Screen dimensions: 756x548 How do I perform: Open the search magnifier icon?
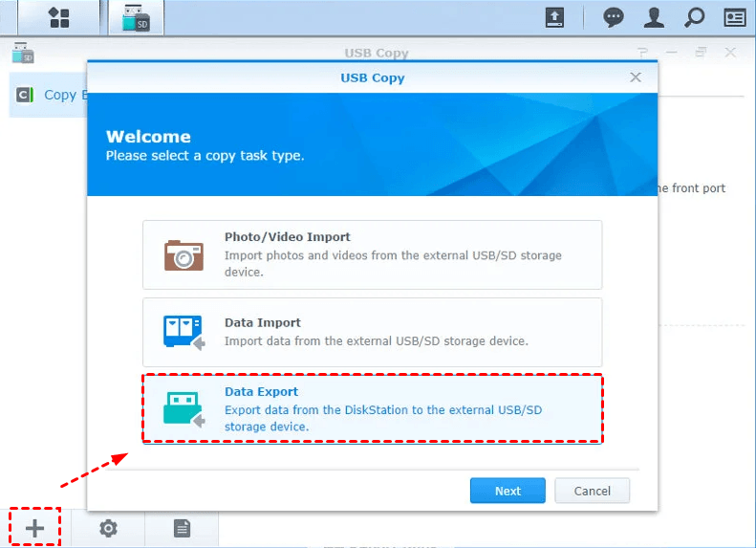pos(694,18)
